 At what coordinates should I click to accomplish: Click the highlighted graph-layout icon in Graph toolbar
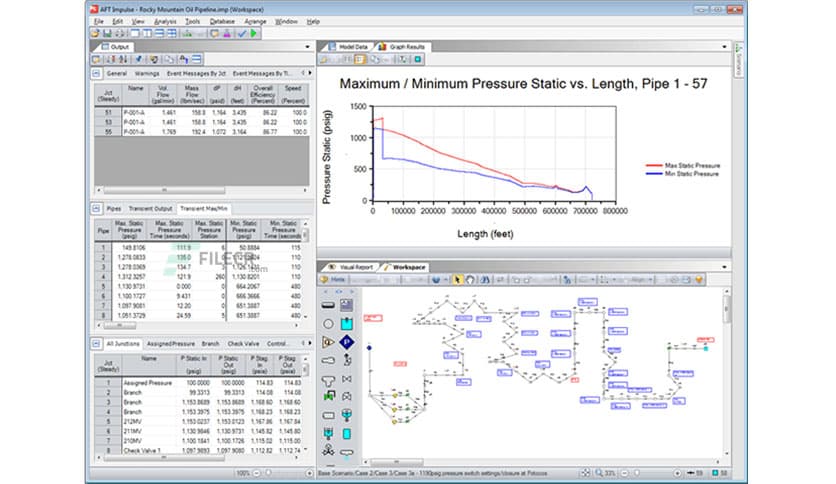tap(360, 59)
